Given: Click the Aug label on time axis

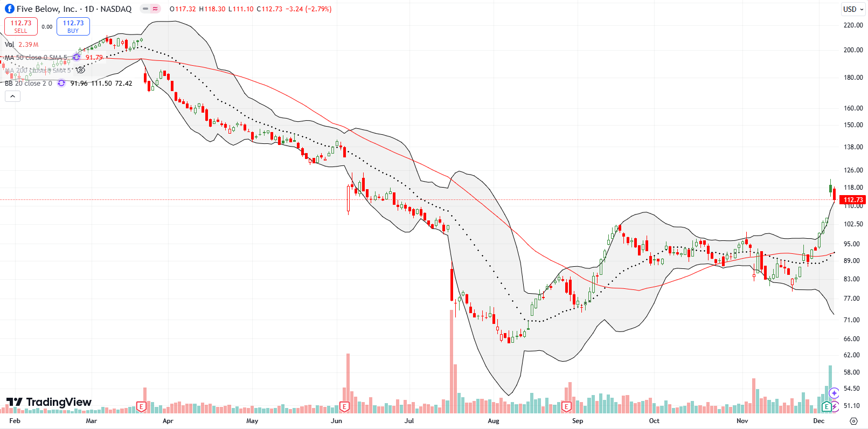Looking at the screenshot, I should point(494,421).
